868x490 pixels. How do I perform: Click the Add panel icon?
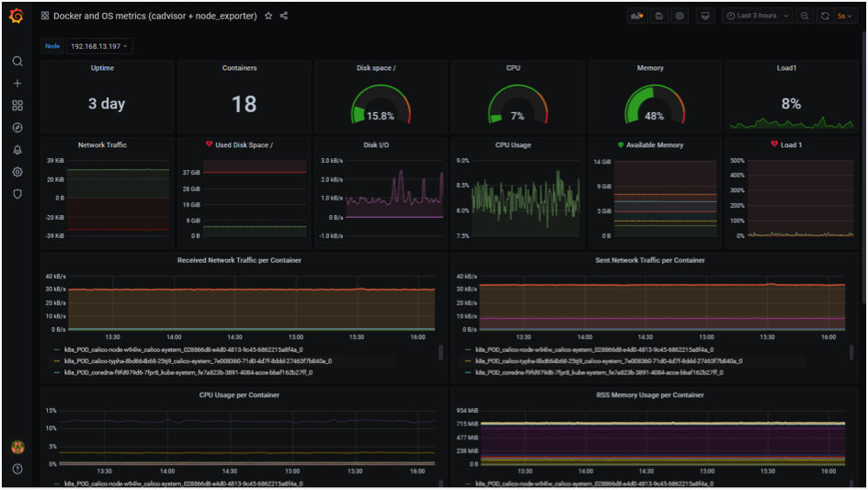(x=637, y=16)
